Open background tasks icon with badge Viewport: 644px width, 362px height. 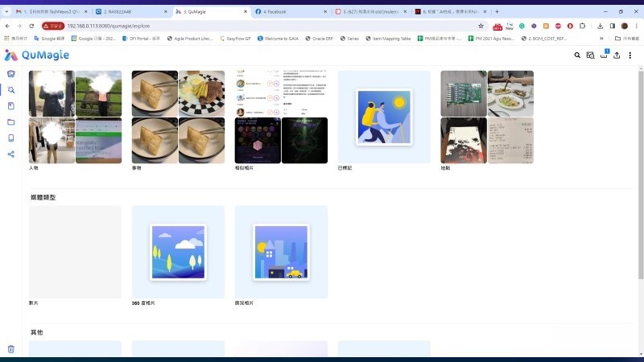pos(604,55)
